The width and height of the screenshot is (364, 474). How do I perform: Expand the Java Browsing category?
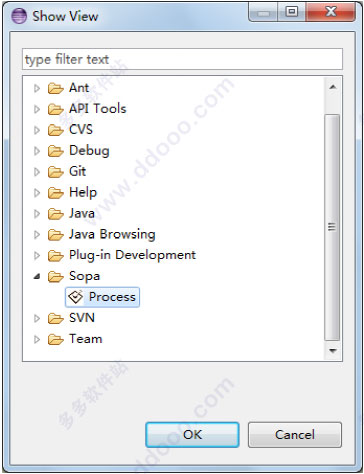(37, 235)
